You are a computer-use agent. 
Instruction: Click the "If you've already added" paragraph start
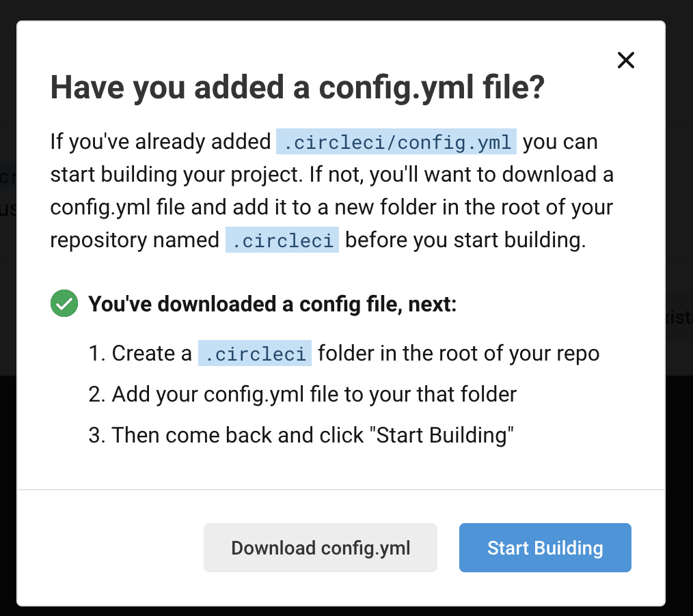click(161, 142)
